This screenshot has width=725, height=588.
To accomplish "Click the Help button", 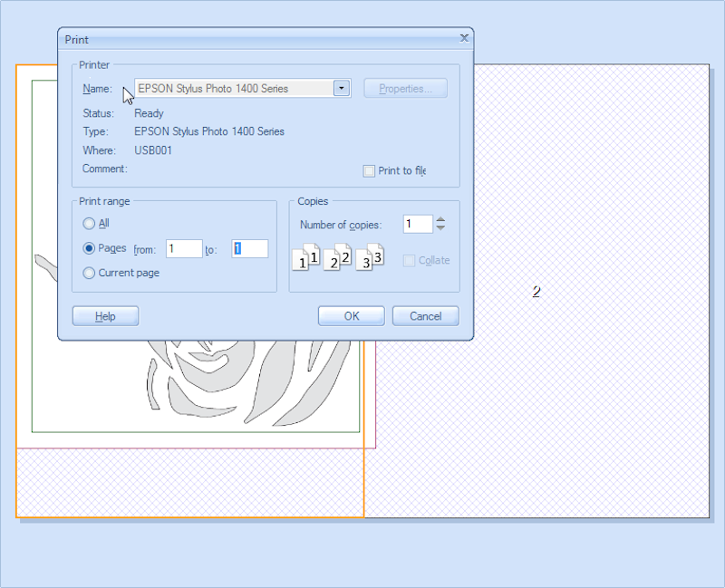I will pyautogui.click(x=105, y=316).
